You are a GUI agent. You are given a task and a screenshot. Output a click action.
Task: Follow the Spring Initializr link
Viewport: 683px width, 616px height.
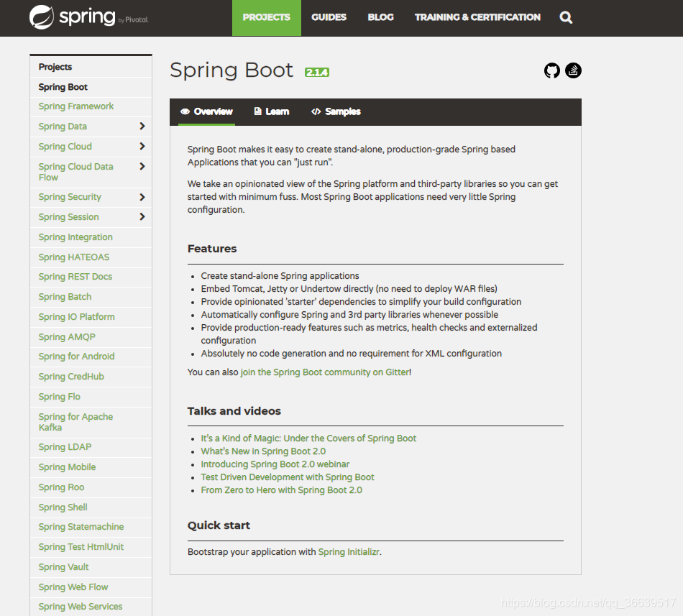click(349, 552)
